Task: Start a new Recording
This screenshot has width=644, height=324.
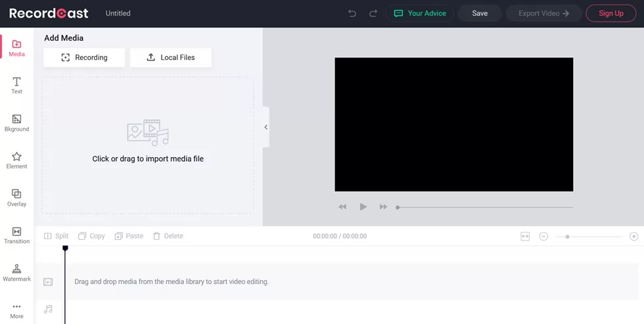Action: [x=84, y=57]
